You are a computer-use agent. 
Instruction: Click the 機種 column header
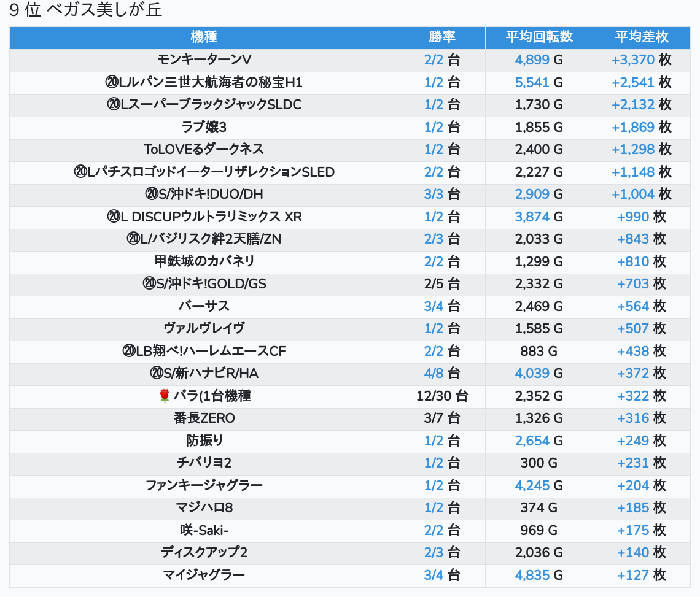click(204, 37)
